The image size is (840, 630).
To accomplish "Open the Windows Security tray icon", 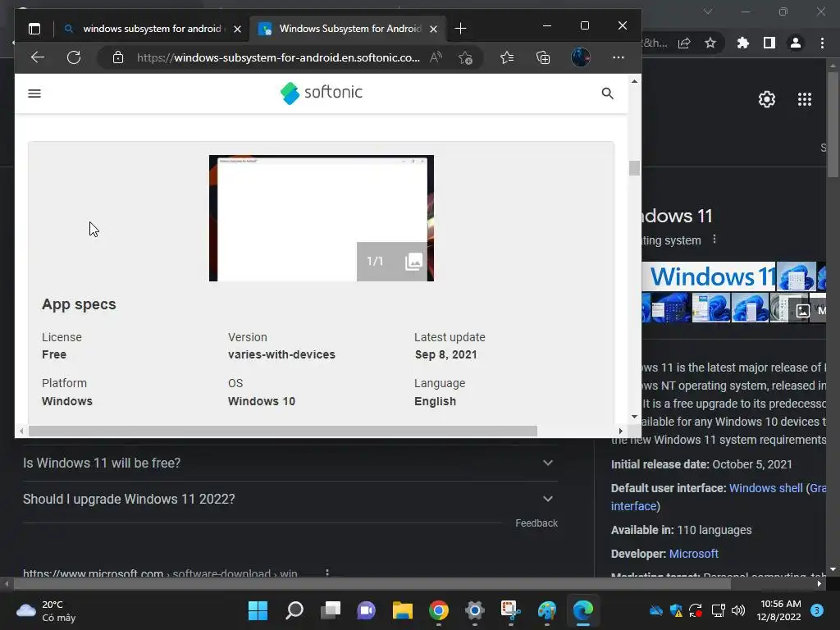I will click(676, 610).
